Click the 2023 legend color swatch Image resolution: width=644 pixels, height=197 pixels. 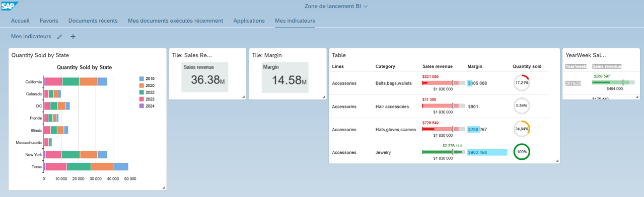[x=141, y=99]
